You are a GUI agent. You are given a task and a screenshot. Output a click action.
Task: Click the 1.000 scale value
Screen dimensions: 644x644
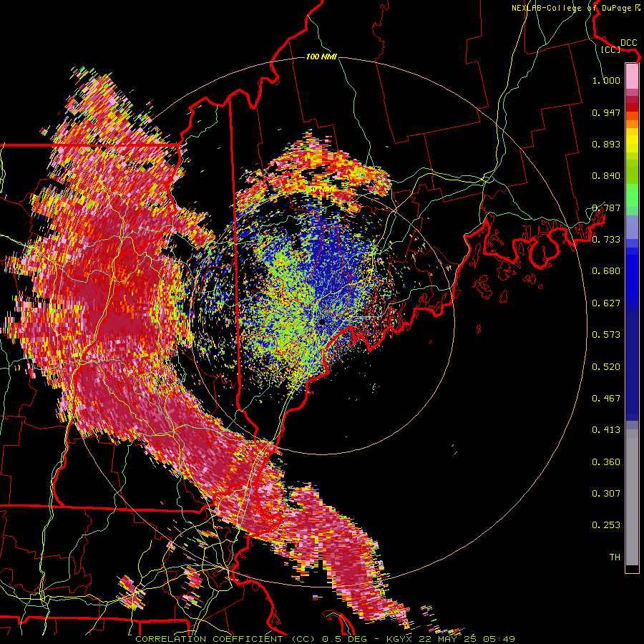tap(606, 80)
